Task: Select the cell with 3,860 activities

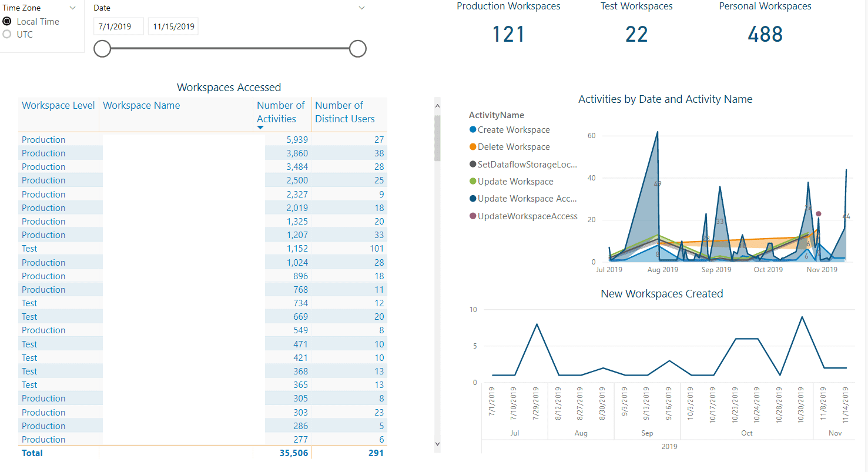Action: 297,153
